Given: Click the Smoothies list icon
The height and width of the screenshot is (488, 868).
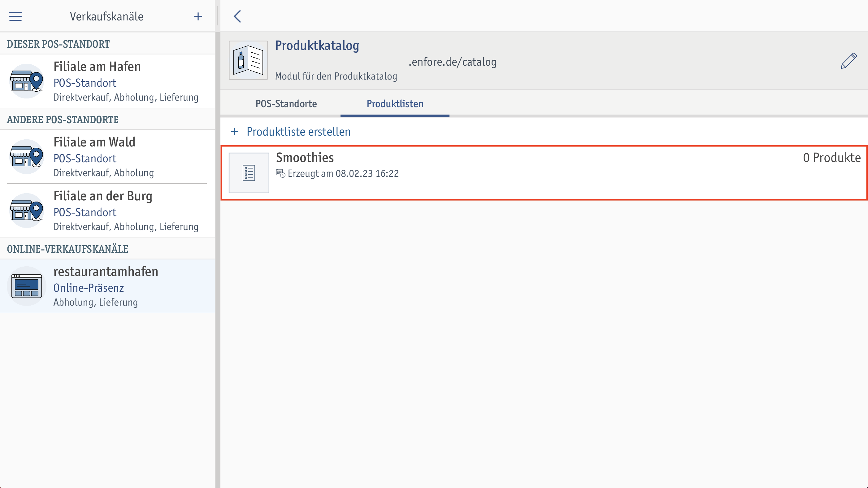Looking at the screenshot, I should (249, 173).
